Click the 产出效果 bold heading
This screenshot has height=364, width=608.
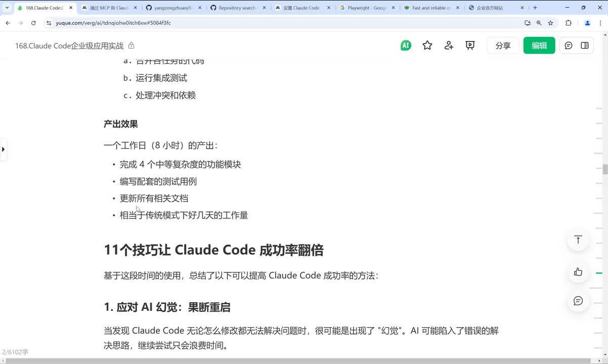[x=120, y=124]
